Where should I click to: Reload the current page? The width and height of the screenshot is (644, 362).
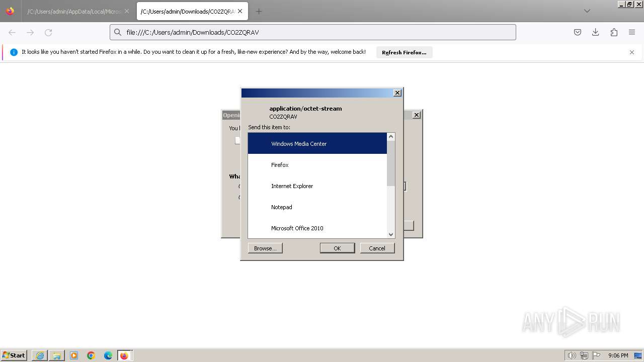(48, 32)
